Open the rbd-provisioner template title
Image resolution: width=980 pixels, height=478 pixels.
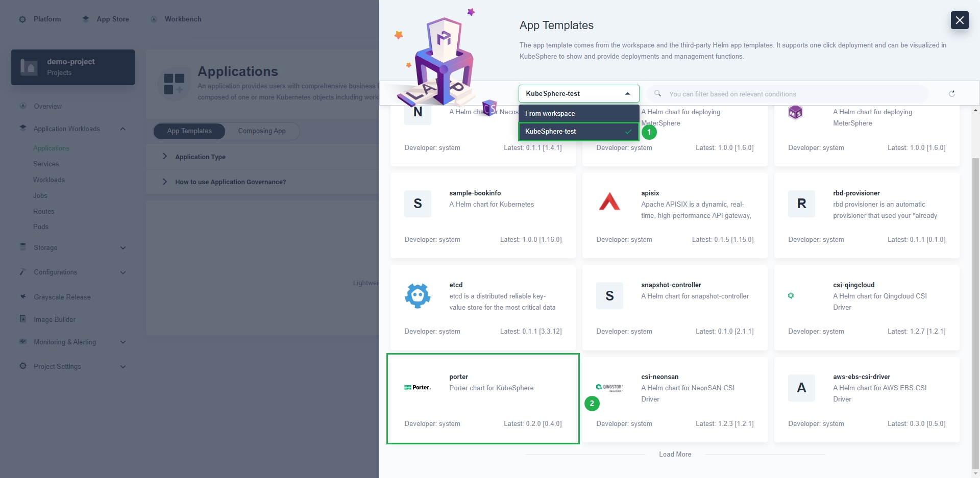pyautogui.click(x=856, y=193)
